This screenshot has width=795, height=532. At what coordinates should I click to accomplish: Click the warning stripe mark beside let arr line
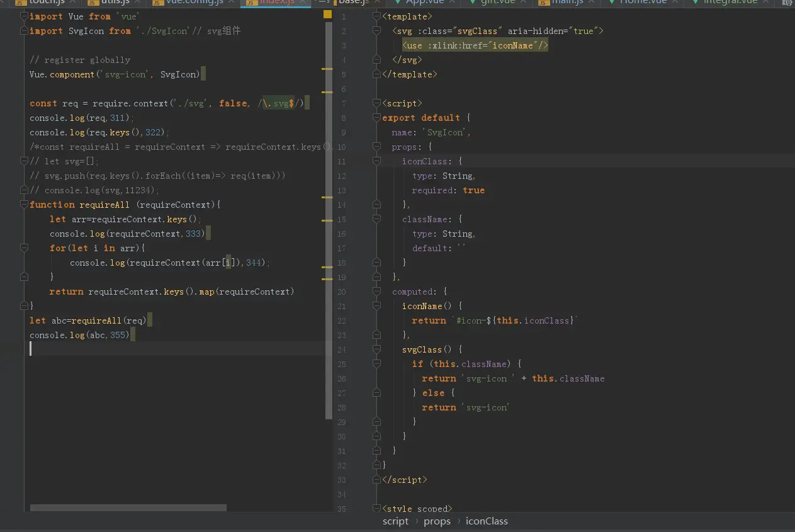(327, 221)
